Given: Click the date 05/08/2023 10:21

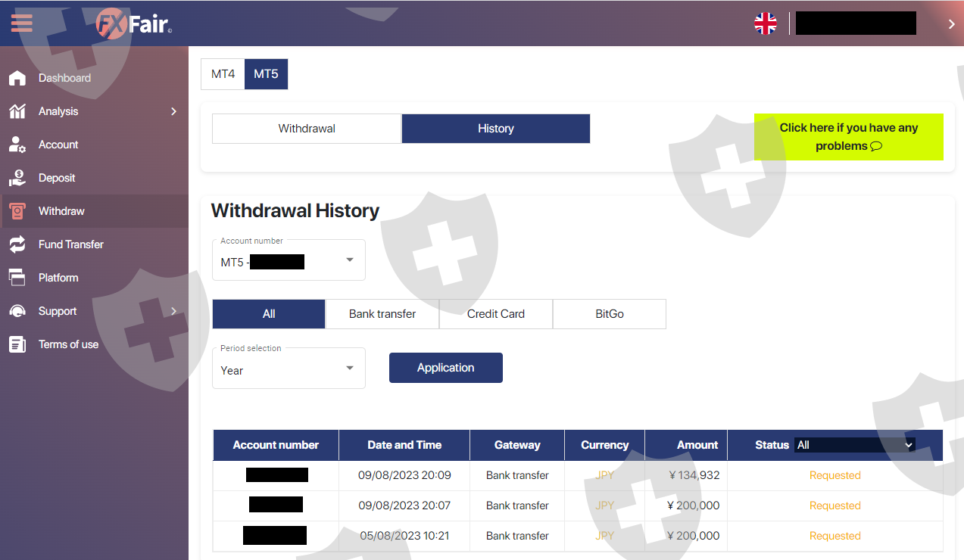Looking at the screenshot, I should (x=404, y=536).
